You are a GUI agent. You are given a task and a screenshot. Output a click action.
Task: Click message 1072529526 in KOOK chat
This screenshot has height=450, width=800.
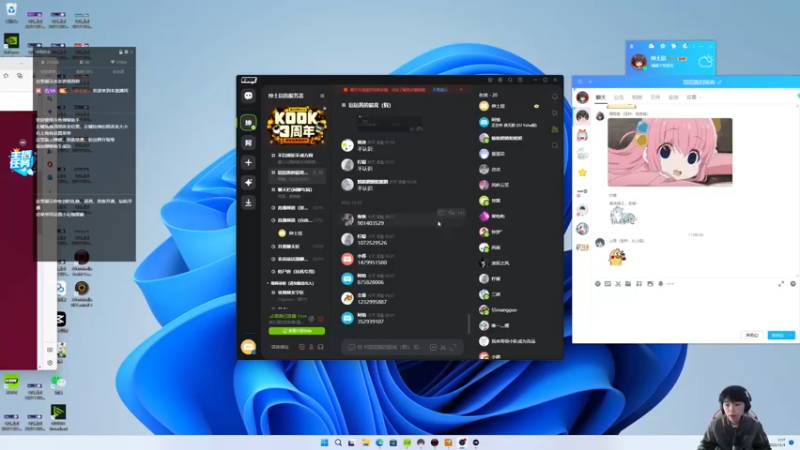(x=372, y=243)
